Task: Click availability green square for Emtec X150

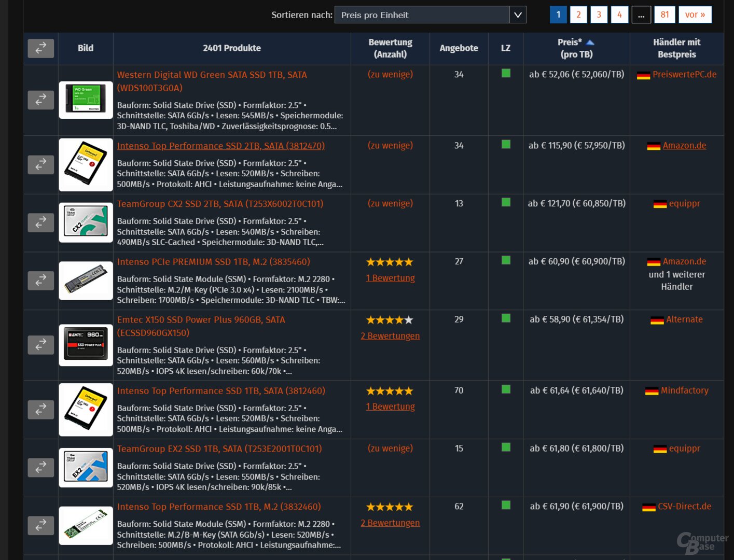Action: coord(506,318)
